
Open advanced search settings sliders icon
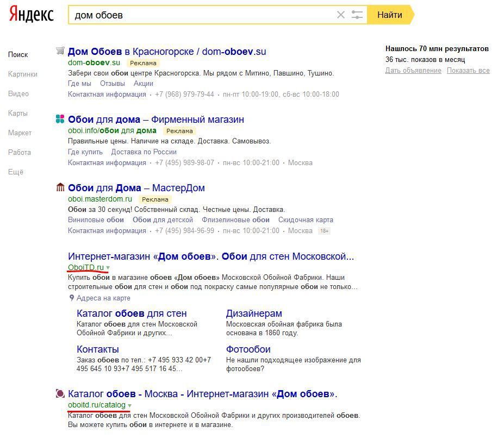coord(357,15)
